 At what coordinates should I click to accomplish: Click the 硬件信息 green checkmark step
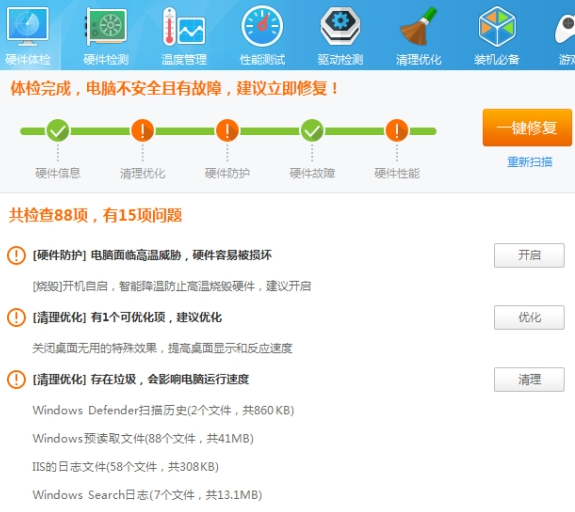[x=58, y=131]
